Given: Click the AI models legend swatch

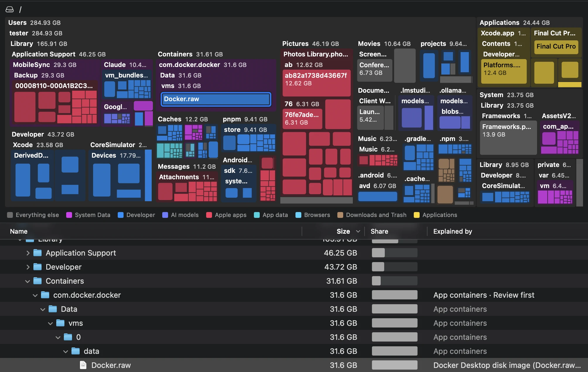Looking at the screenshot, I should [x=165, y=215].
